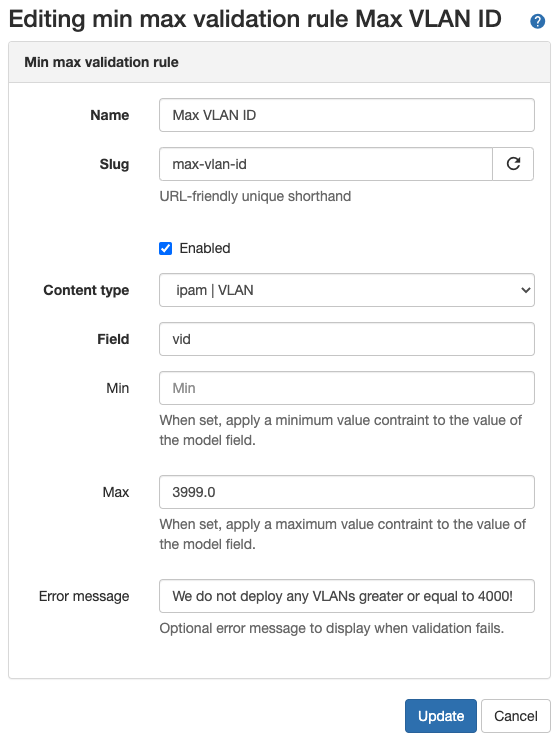The height and width of the screenshot is (742, 559).
Task: Click into the Slug text box
Action: [326, 164]
